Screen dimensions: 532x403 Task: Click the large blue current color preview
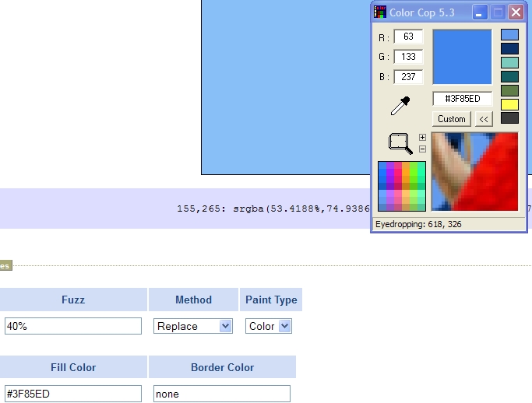[462, 57]
